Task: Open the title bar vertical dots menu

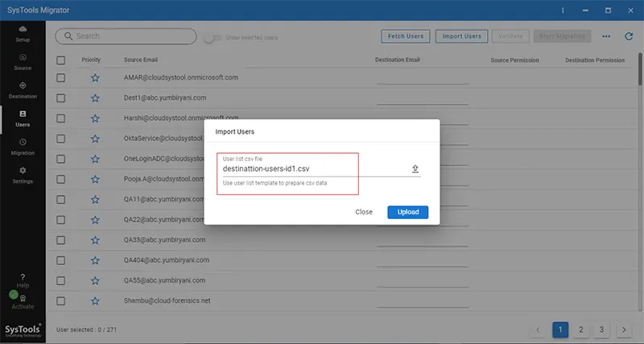Action: pyautogui.click(x=563, y=10)
